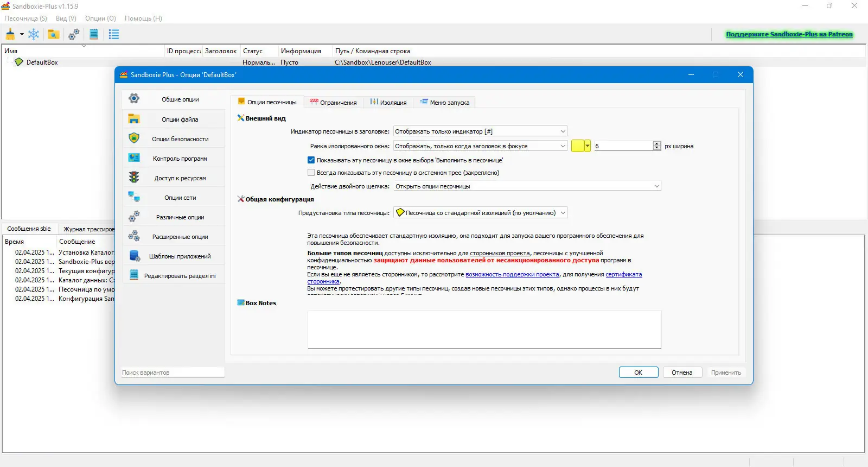868x467 pixels.
Task: Click the 'C:\Sandbox\Lenouser\DefaultBox' path cell
Action: point(383,62)
